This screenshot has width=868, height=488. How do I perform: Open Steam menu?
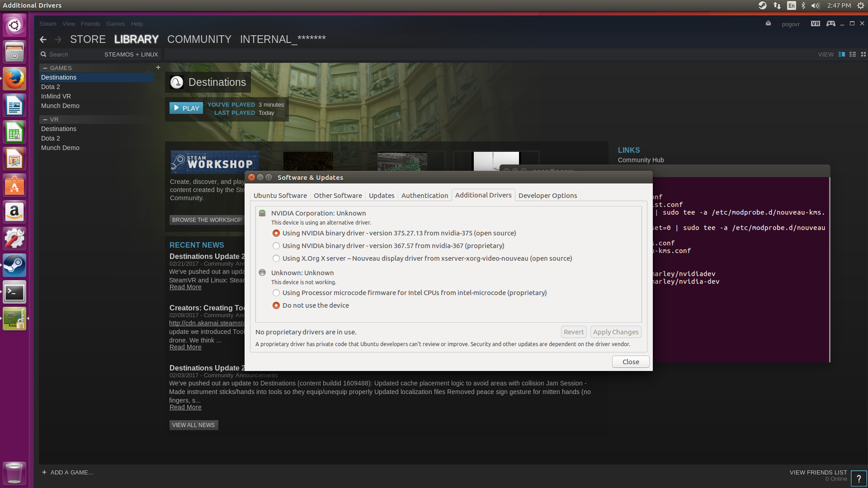point(47,23)
